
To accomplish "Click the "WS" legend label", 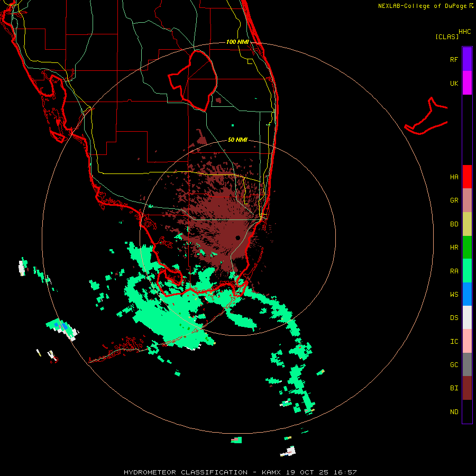I will (454, 295).
